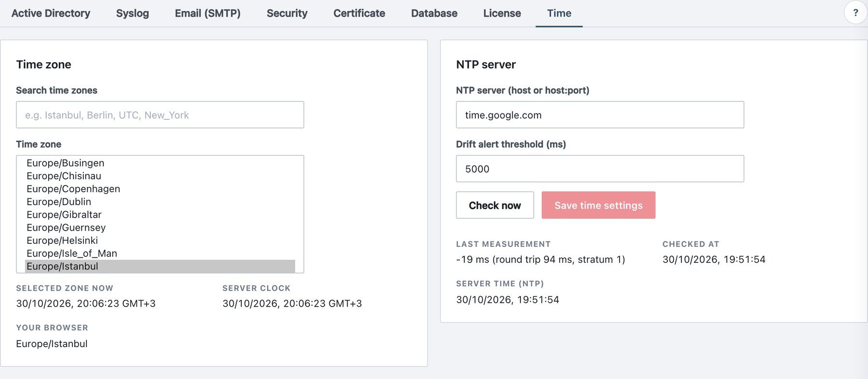This screenshot has height=379, width=868.
Task: Choose Europe/Copenhagen time zone
Action: (160, 189)
